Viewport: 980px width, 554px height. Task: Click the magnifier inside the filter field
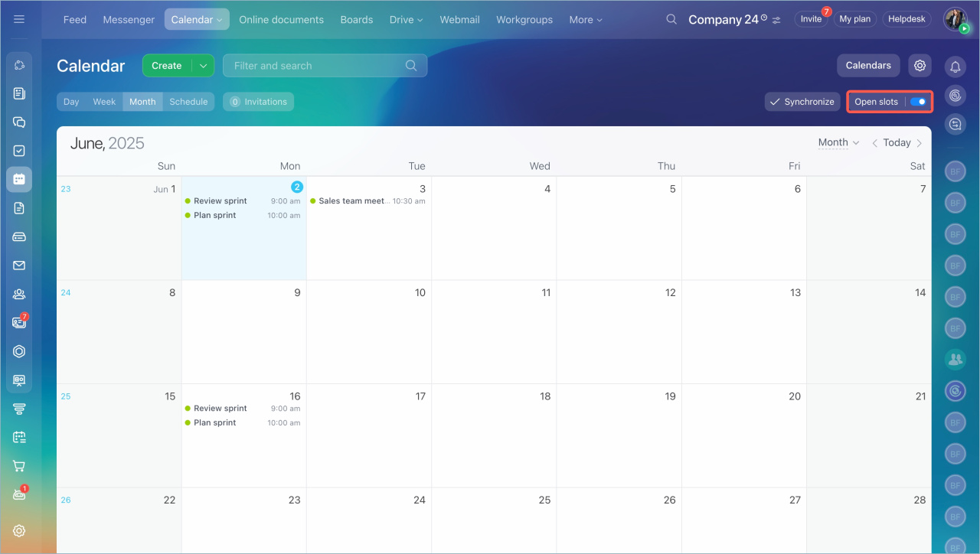click(x=411, y=66)
